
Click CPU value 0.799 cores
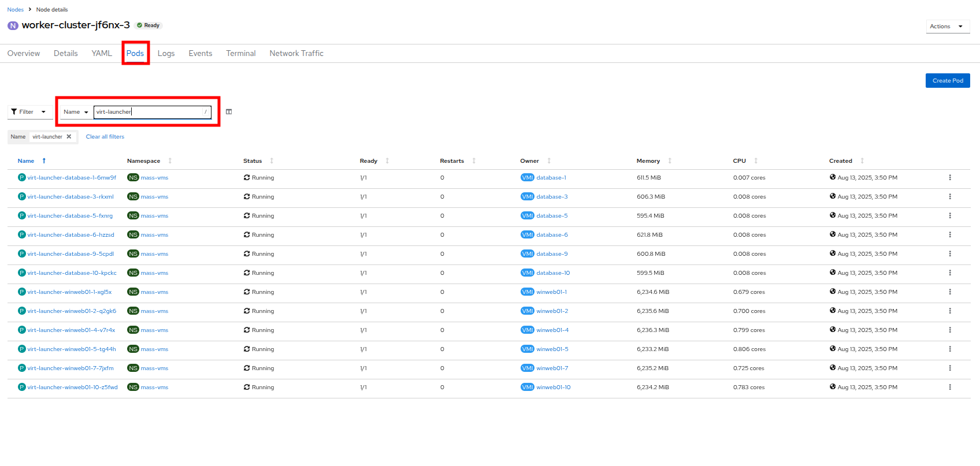[749, 330]
